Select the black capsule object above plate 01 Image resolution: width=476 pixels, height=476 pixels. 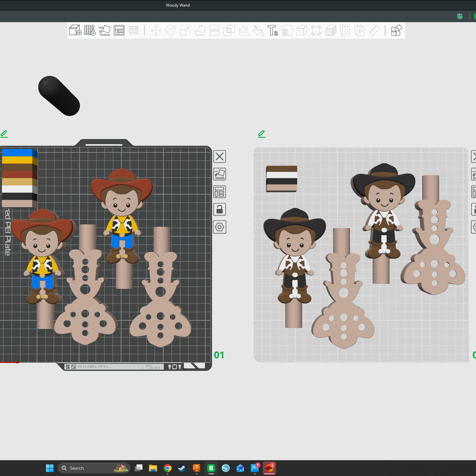[x=59, y=96]
